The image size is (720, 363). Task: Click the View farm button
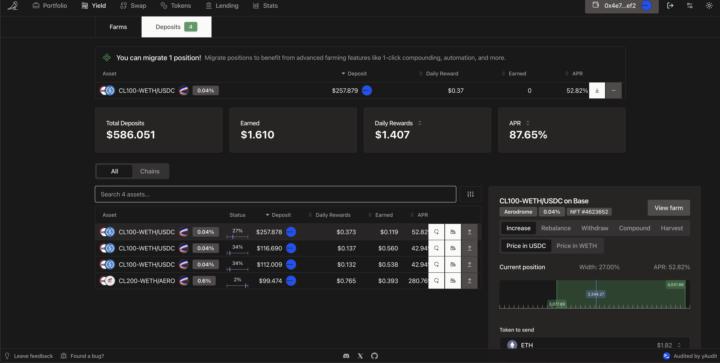click(669, 208)
